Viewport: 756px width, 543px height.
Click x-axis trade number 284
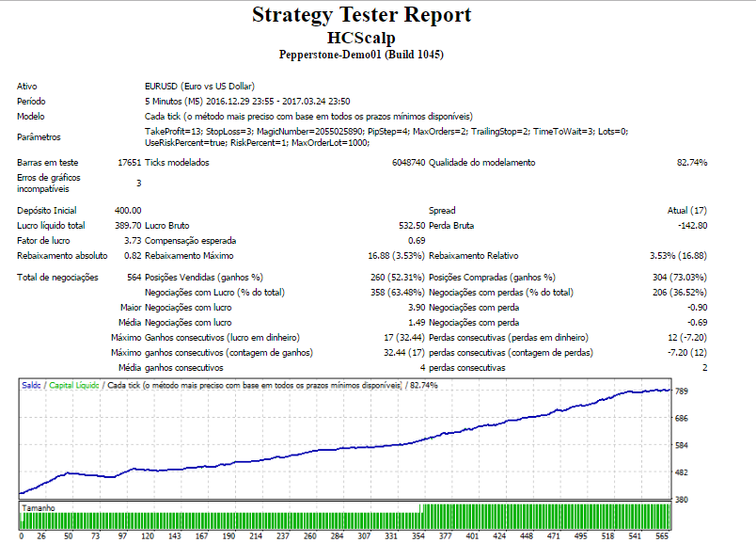pyautogui.click(x=337, y=536)
